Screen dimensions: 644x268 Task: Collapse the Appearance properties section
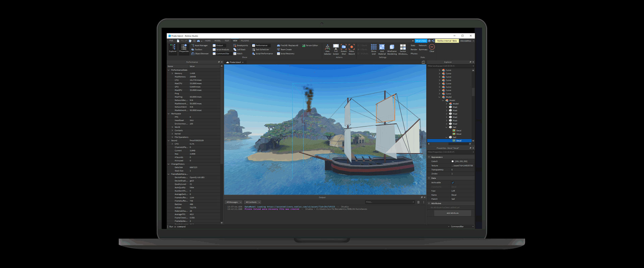[x=429, y=157]
